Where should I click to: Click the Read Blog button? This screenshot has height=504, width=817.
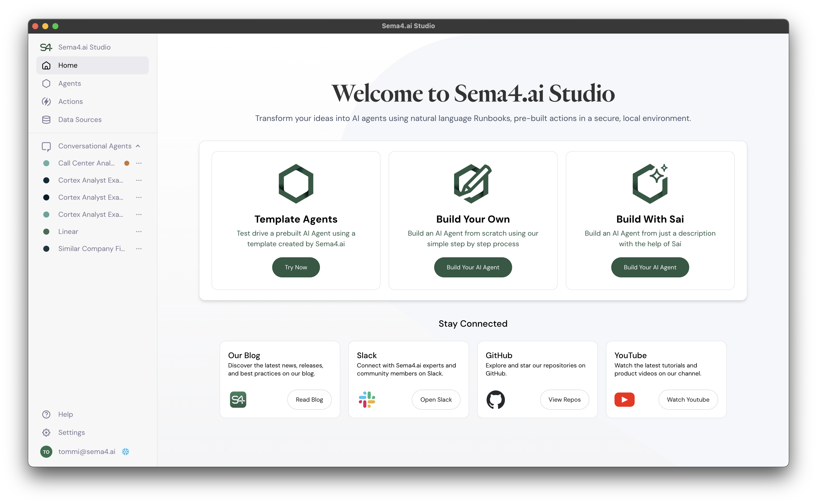click(309, 399)
